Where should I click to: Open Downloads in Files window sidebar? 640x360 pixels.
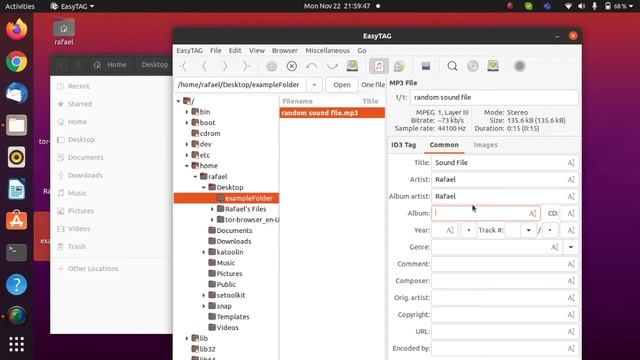85,176
